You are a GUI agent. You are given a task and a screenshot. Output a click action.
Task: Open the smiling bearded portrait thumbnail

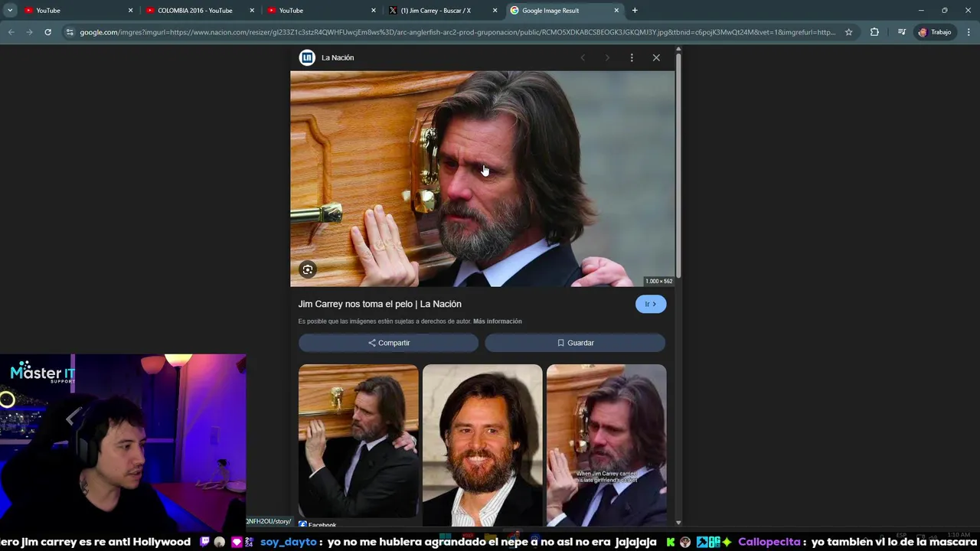pos(482,445)
